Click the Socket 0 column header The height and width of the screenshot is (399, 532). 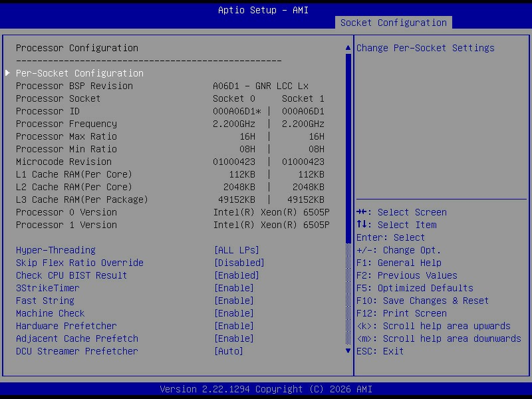pyautogui.click(x=234, y=98)
